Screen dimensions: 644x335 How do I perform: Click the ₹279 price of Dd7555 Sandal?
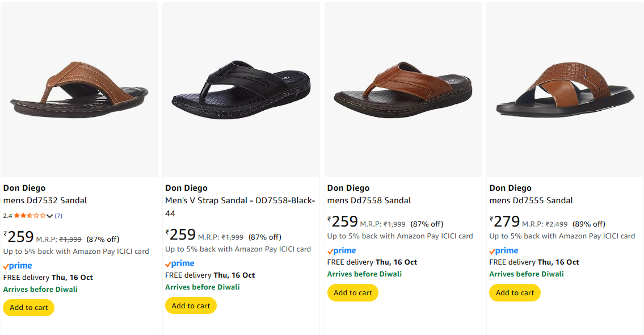coord(506,221)
